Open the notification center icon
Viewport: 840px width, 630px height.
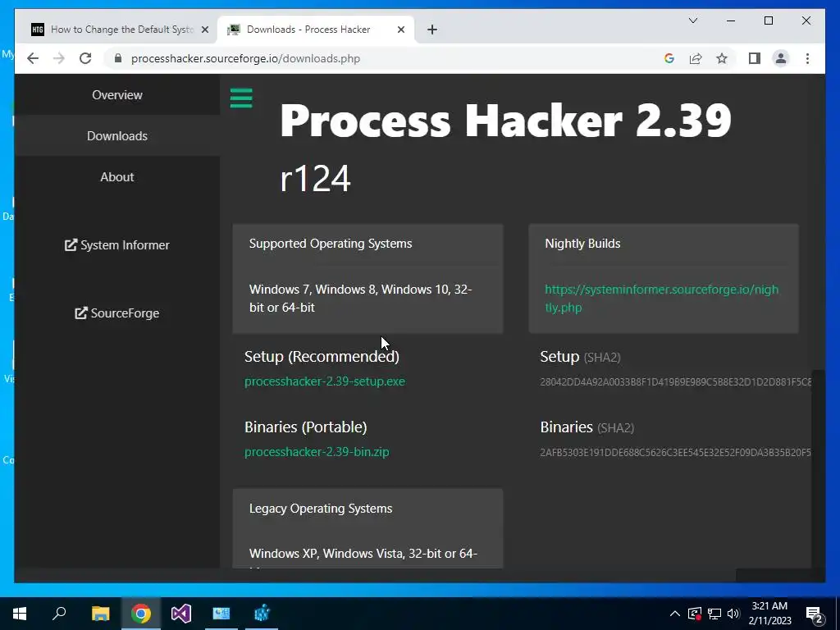pos(815,614)
